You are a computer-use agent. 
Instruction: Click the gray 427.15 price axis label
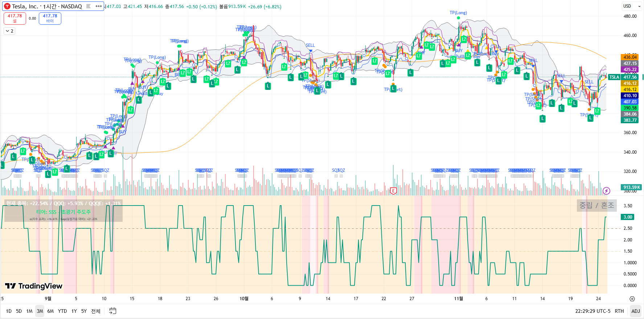tap(630, 63)
